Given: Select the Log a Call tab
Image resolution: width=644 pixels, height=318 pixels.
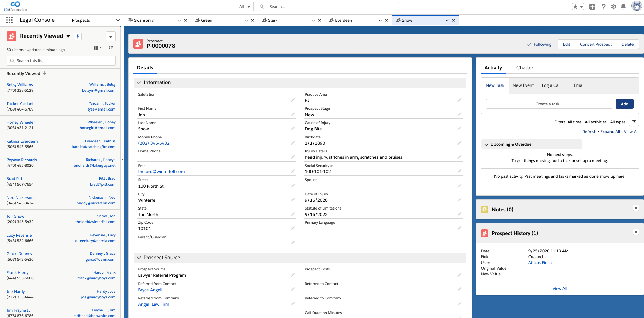Looking at the screenshot, I should click(x=551, y=85).
